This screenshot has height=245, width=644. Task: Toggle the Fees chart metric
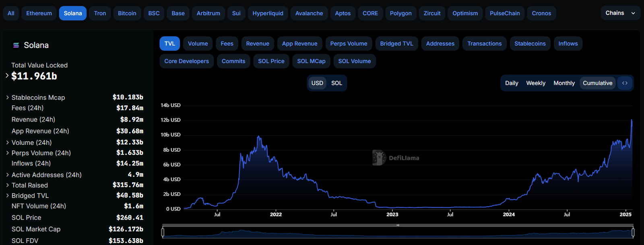(227, 43)
